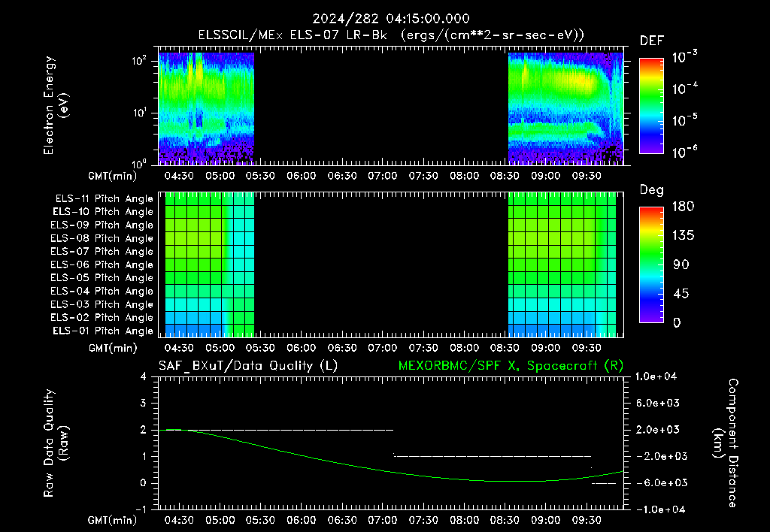Click the 90 value on Deg scale
The image size is (770, 532).
click(681, 264)
